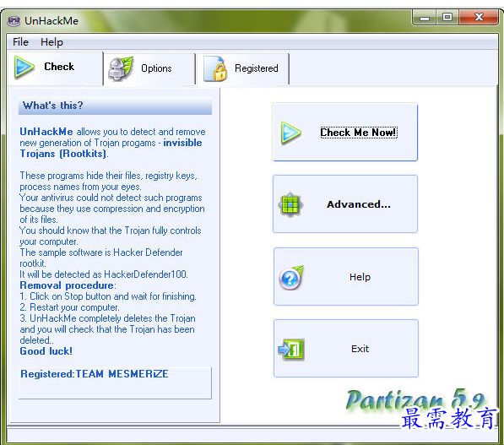The width and height of the screenshot is (504, 445).
Task: Click the UnHackMe title bar app icon
Action: 14,21
